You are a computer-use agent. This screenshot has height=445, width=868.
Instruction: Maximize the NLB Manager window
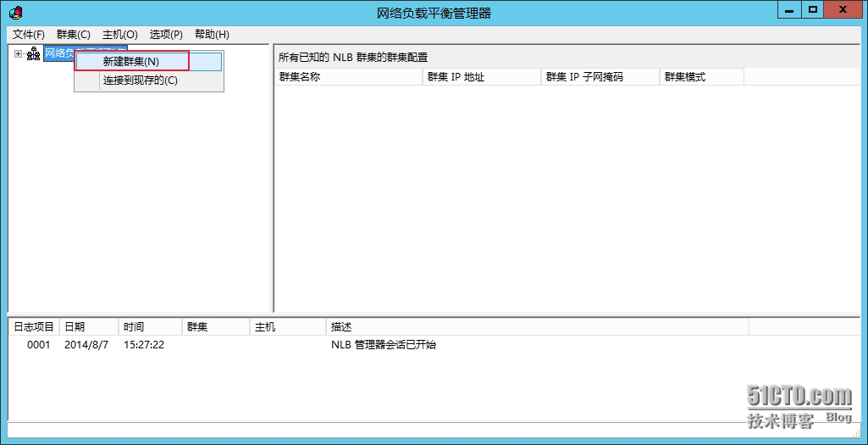(x=813, y=10)
